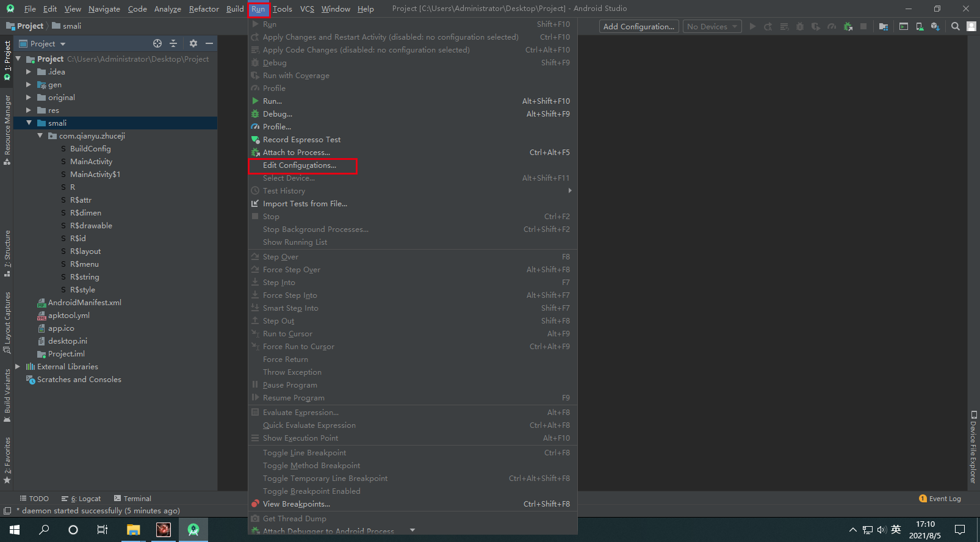Click the Run app toolbar icon
This screenshot has width=980, height=542.
752,26
